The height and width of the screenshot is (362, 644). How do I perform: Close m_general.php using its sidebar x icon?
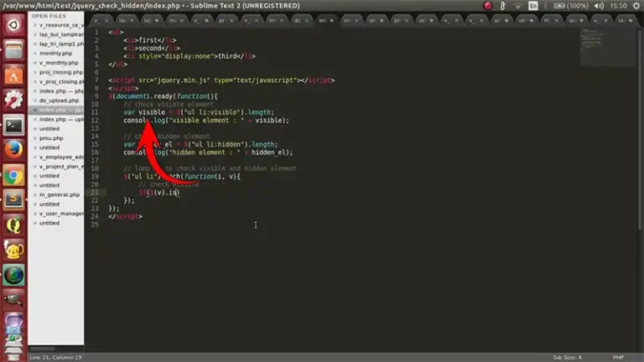pyautogui.click(x=35, y=195)
